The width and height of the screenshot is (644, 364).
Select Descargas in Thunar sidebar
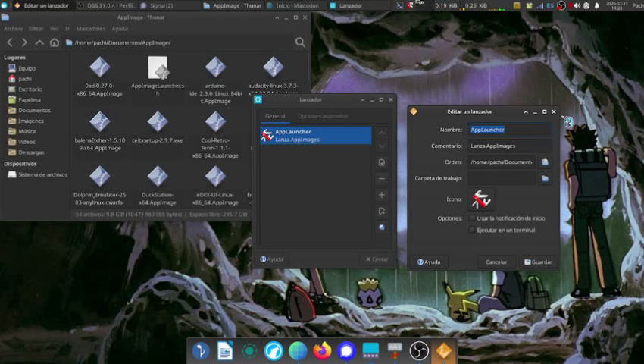pyautogui.click(x=31, y=152)
